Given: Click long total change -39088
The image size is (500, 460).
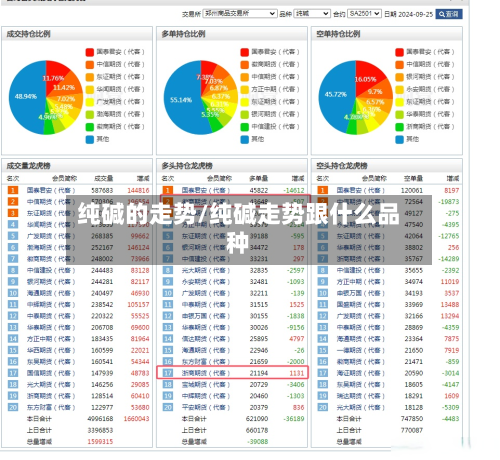Looking at the screenshot, I should coord(258,442).
